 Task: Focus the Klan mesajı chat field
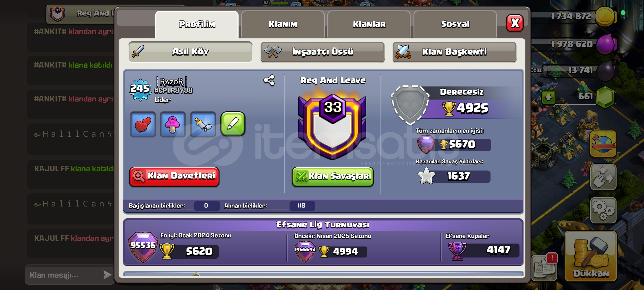64,275
